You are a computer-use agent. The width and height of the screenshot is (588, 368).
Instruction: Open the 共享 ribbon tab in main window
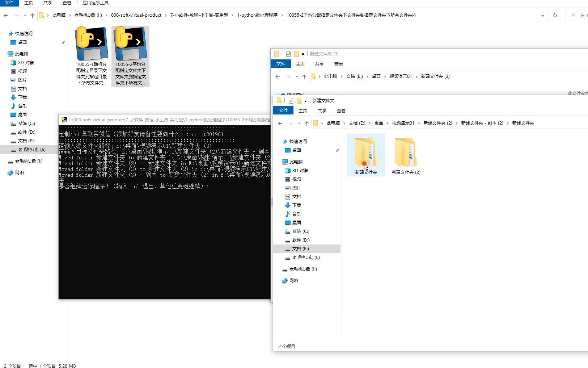[x=47, y=3]
